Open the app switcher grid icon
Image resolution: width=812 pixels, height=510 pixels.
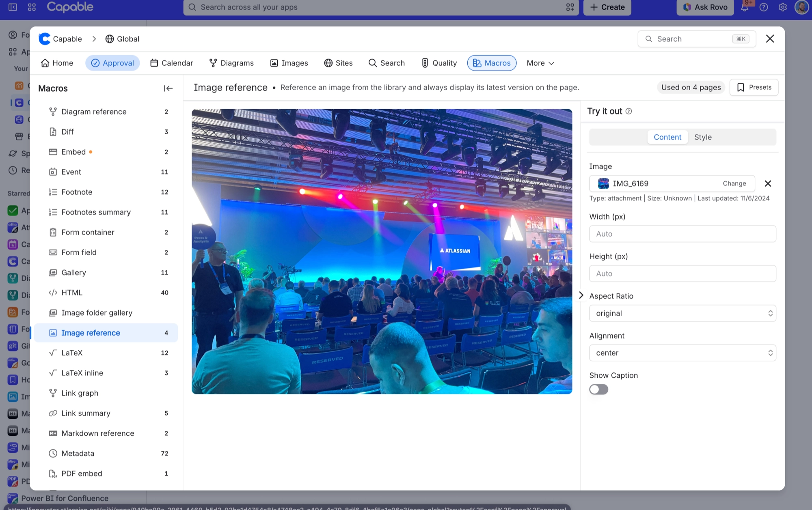point(32,7)
